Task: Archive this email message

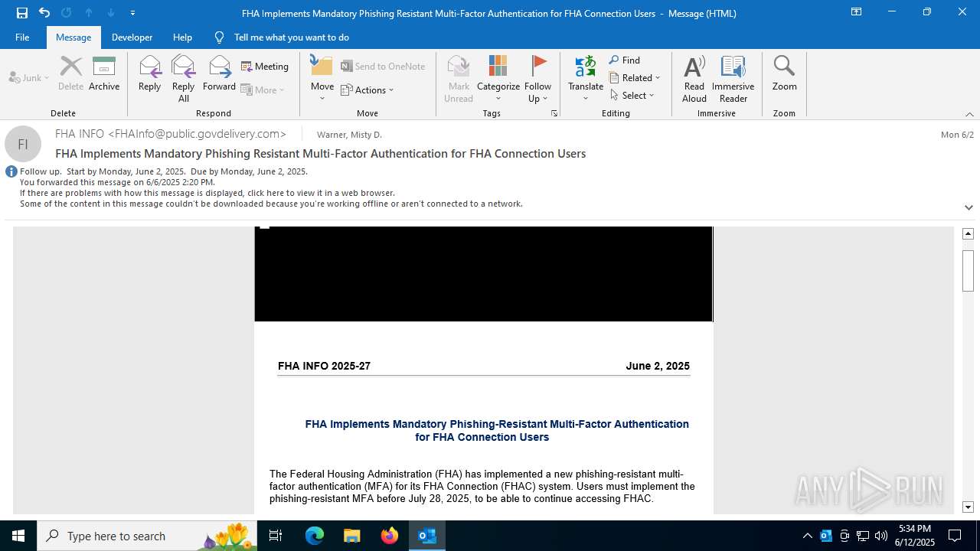Action: pos(104,73)
